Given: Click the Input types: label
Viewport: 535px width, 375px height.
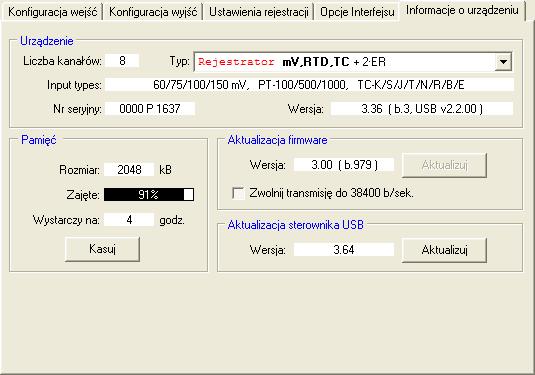Looking at the screenshot, I should point(74,85).
